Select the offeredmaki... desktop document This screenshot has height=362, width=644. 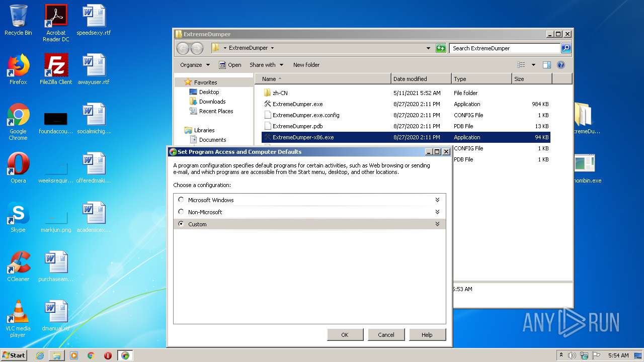94,168
